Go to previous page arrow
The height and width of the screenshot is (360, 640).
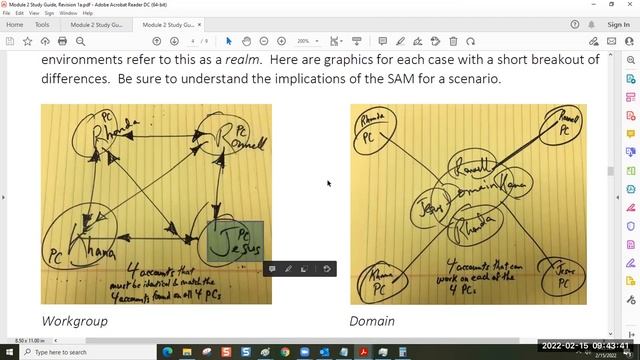point(156,41)
